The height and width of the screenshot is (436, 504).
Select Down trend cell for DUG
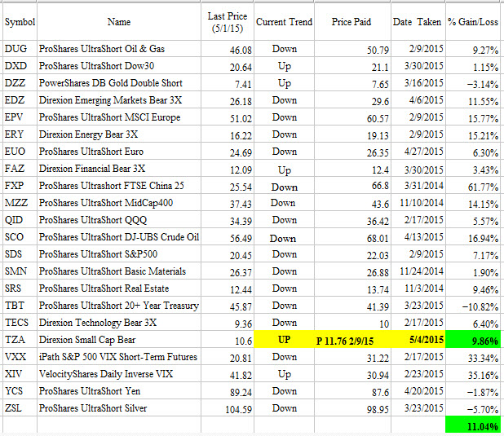coord(284,49)
